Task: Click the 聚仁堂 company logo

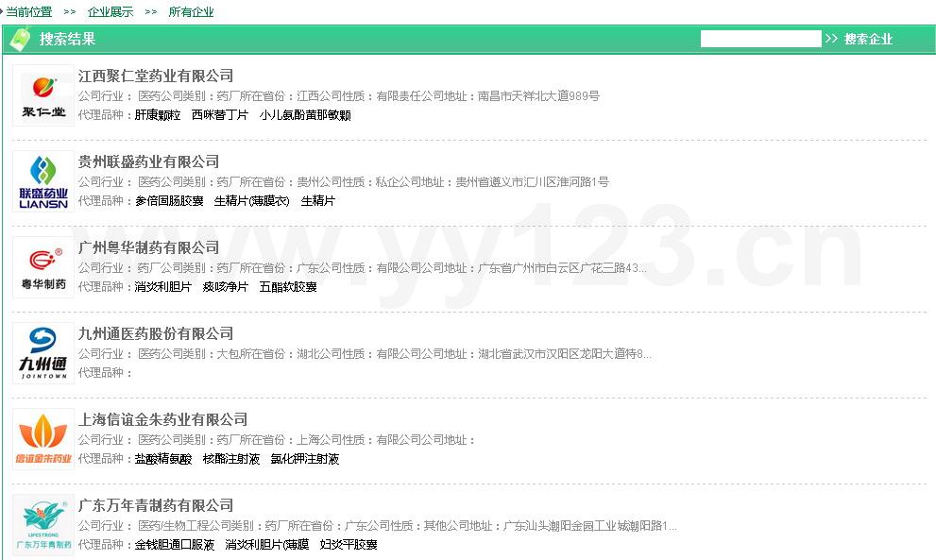Action: [43, 95]
